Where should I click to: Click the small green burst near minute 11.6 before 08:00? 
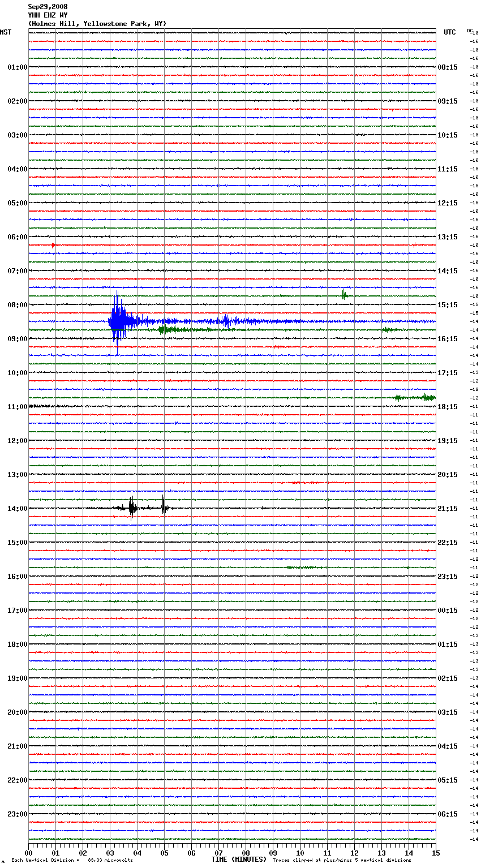pyautogui.click(x=345, y=295)
